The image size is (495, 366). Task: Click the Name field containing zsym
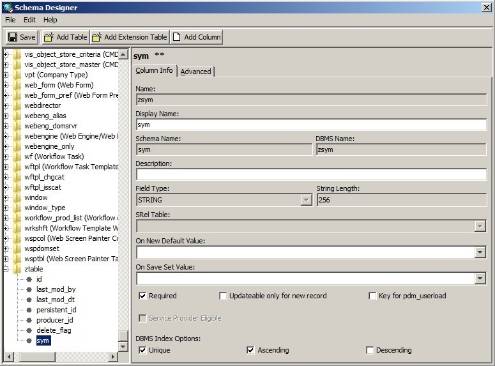point(311,99)
